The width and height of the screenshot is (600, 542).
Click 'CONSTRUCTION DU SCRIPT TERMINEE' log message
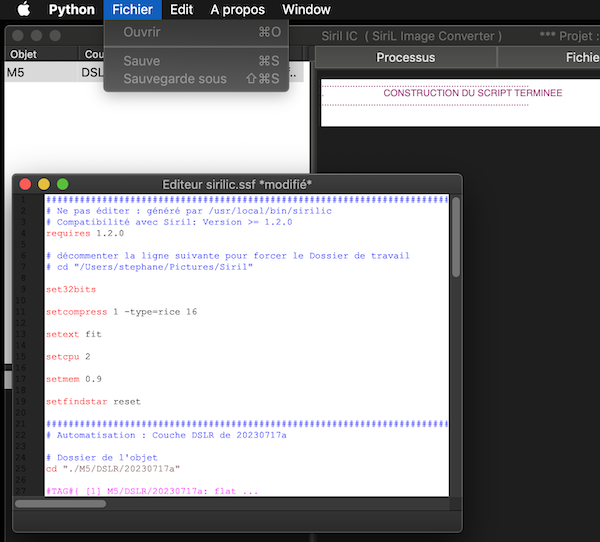pyautogui.click(x=473, y=93)
